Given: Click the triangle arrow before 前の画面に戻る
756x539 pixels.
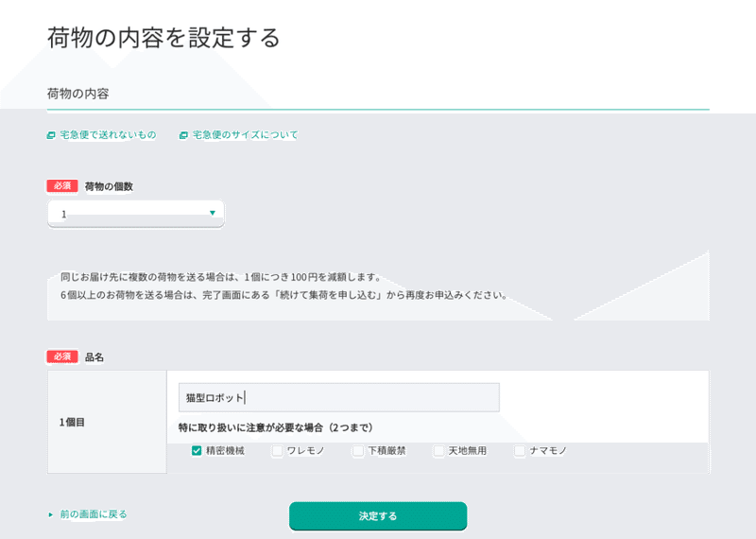Looking at the screenshot, I should pos(51,514).
